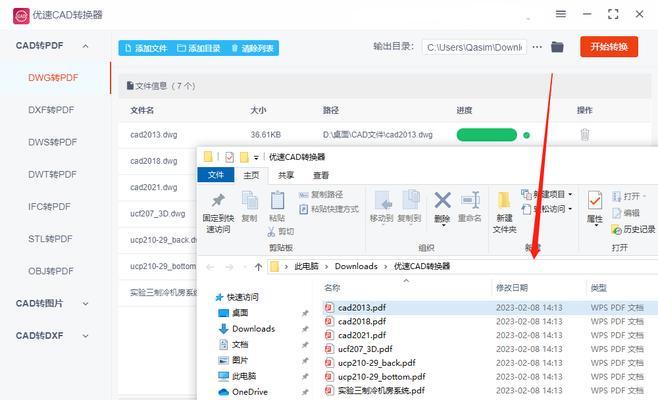This screenshot has width=658, height=400.
Task: Click 编辑 in the ribbon
Action: [626, 213]
